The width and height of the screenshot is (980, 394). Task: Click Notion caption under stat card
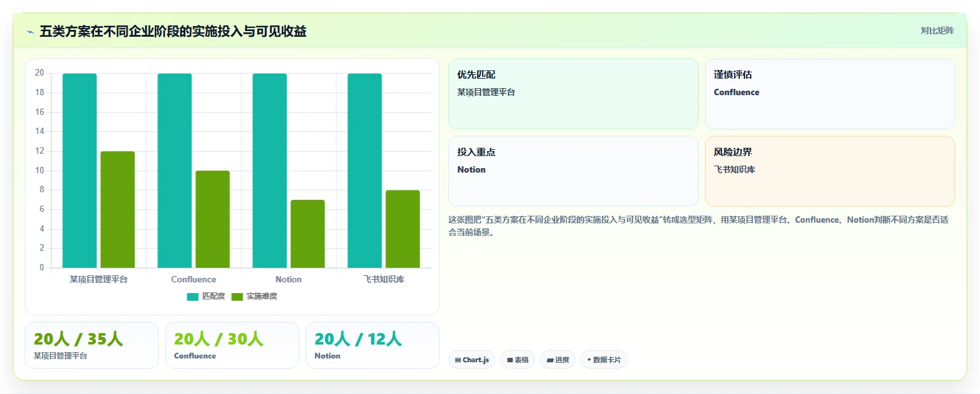click(328, 356)
